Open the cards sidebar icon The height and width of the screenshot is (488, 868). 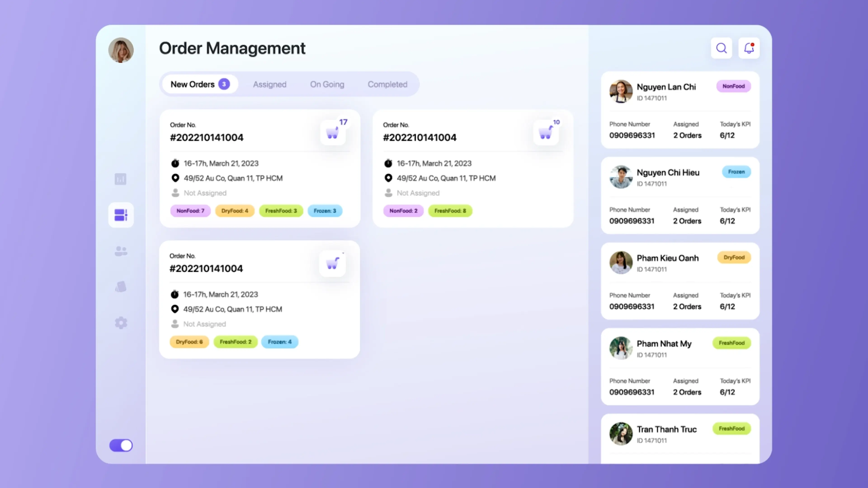[121, 287]
